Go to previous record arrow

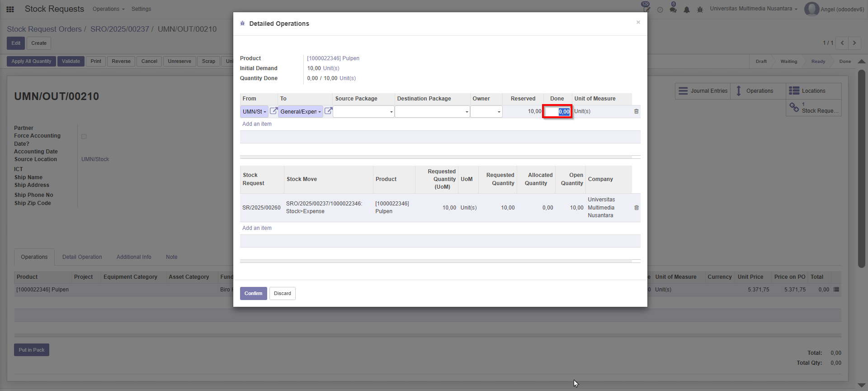(x=842, y=43)
